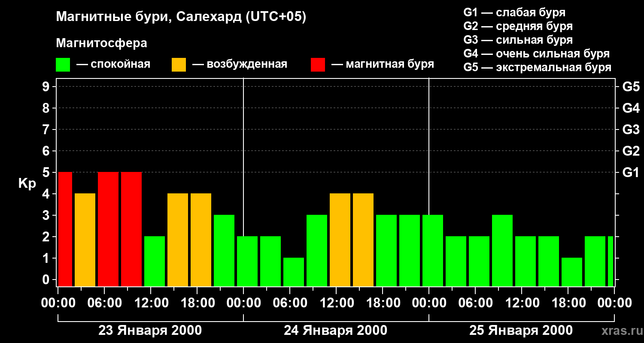Select the chart title "Магнитные бури, Салехард (UTC+05)"

(x=181, y=17)
